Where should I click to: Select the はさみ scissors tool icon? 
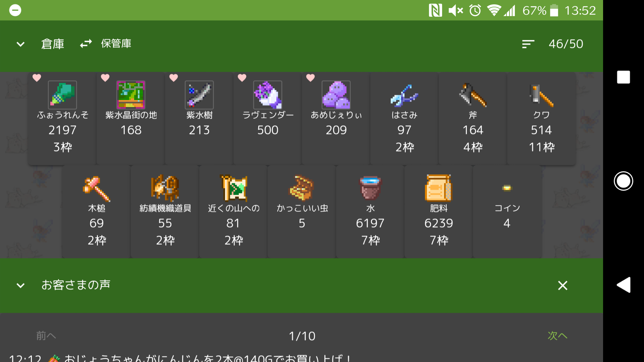(x=405, y=95)
